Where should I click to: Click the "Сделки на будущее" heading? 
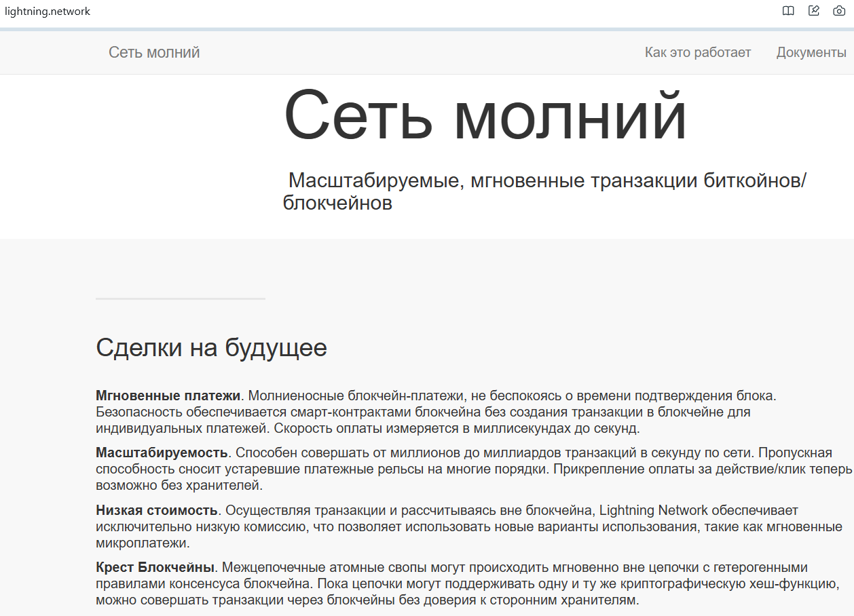(211, 347)
